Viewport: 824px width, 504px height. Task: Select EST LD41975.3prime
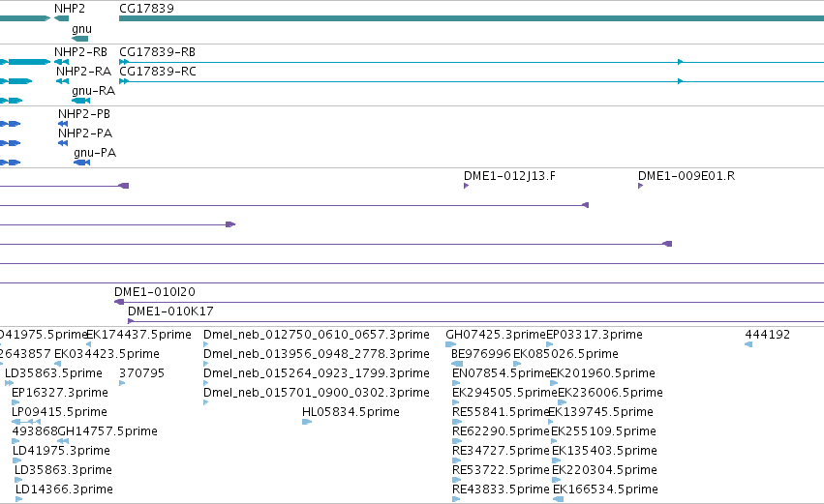click(61, 451)
